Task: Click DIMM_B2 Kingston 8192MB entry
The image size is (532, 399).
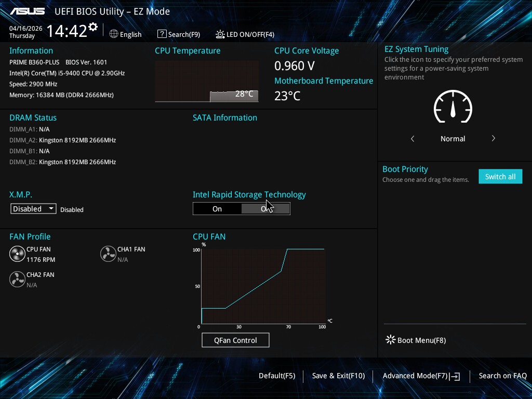Action: [63, 162]
